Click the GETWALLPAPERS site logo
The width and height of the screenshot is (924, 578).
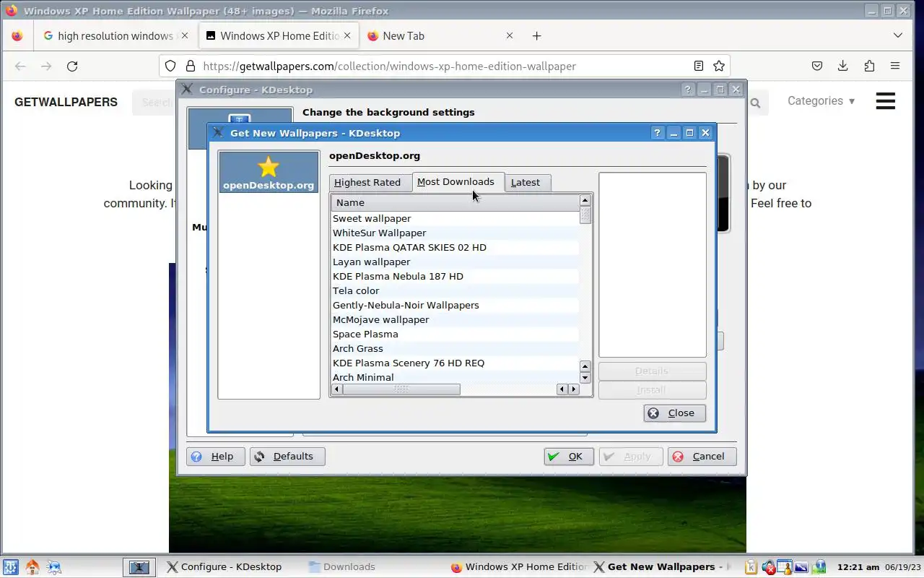pos(66,102)
